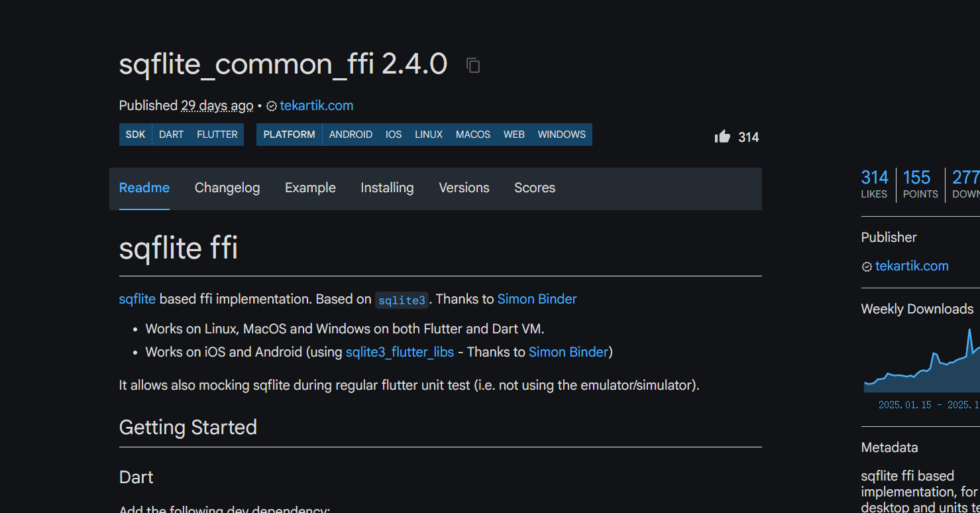Image resolution: width=980 pixels, height=513 pixels.
Task: View the Scores tab
Action: (535, 188)
